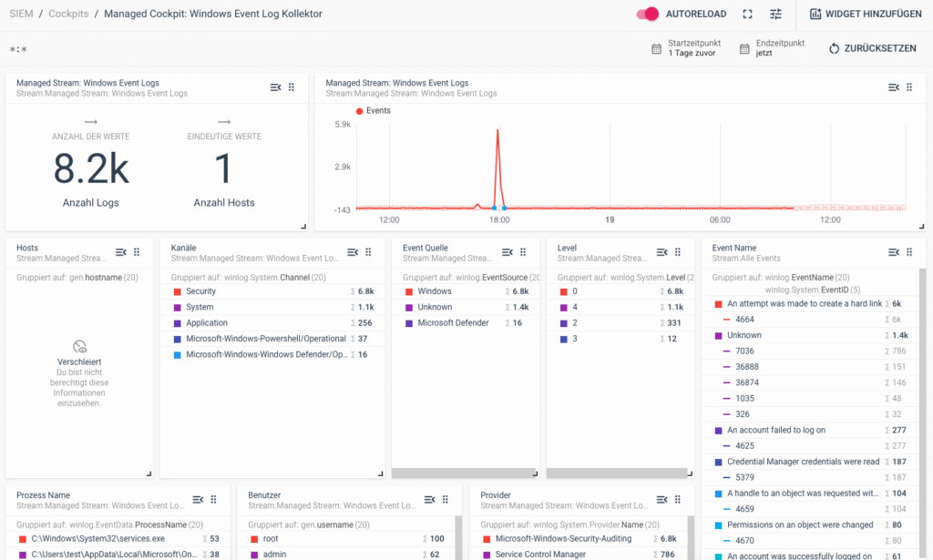Click the drag handle on the Benutzer widget
Viewport: 933px width, 560px height.
446,499
